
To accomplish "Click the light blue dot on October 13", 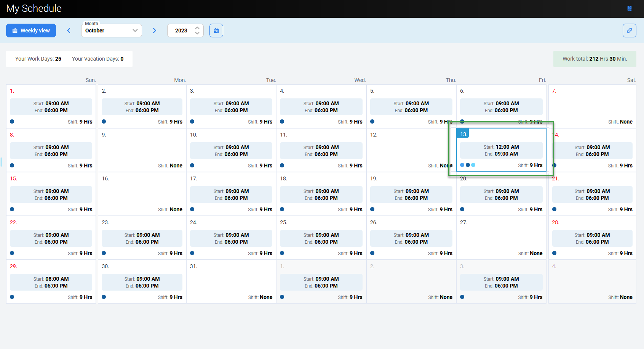I will tap(473, 165).
